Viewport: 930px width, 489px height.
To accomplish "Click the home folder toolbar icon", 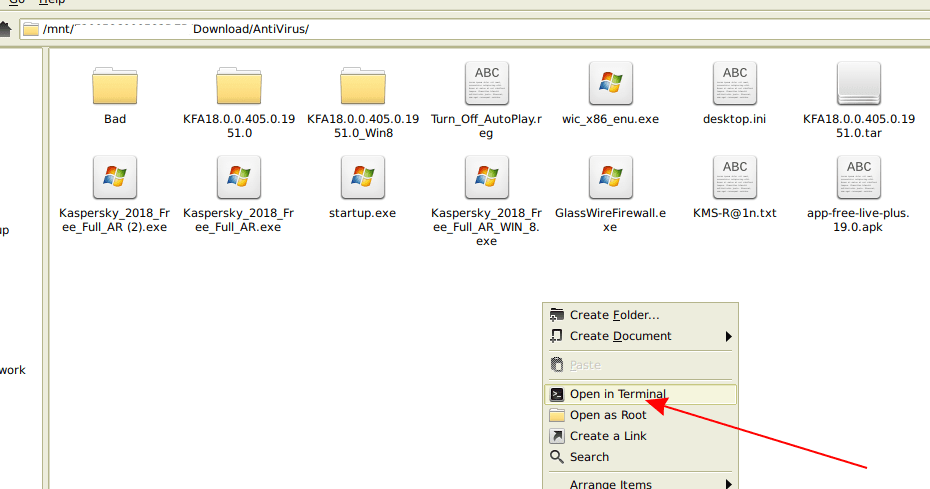I will click(5, 29).
